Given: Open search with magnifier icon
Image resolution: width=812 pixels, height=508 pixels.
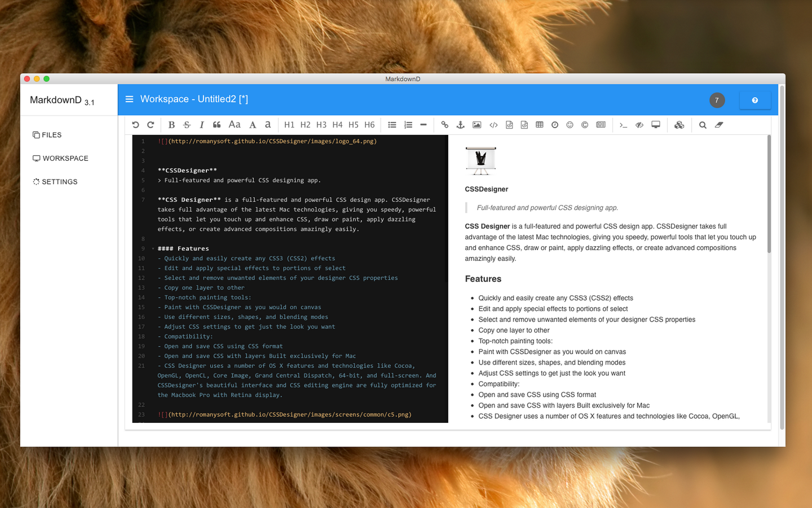Looking at the screenshot, I should tap(703, 125).
